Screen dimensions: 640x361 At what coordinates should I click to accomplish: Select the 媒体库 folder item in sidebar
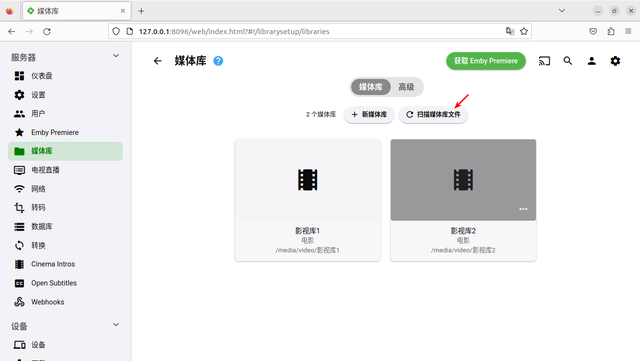(65, 151)
